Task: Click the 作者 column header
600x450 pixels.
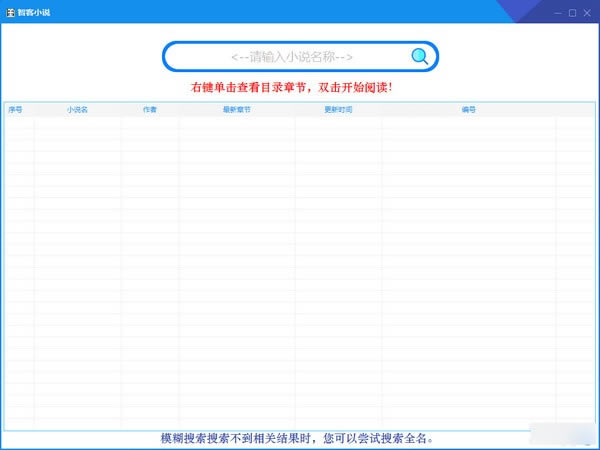Action: tap(150, 110)
